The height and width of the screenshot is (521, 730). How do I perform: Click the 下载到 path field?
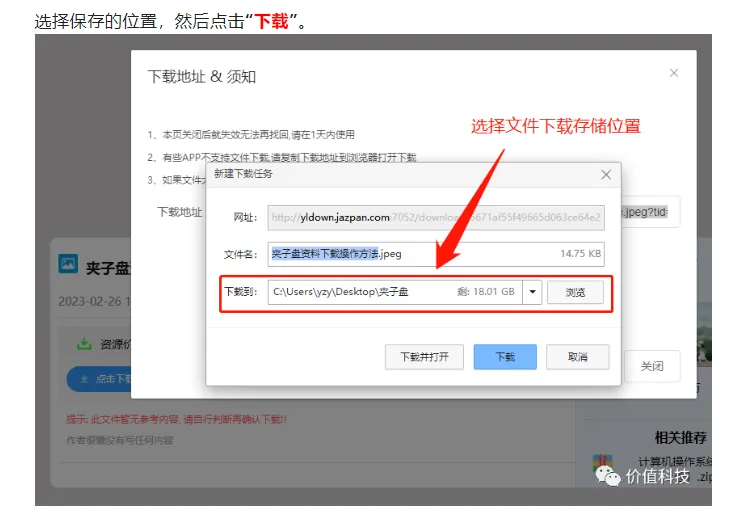[x=395, y=292]
